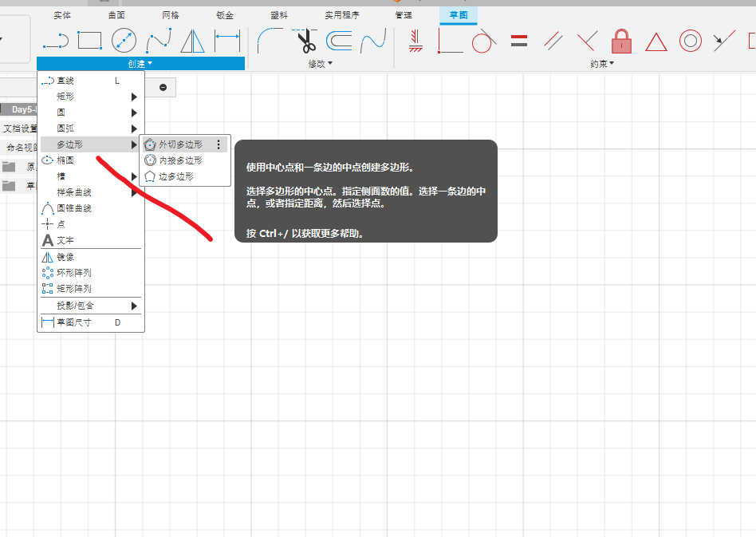Choose the Concentric constraint icon
This screenshot has width=756, height=537.
click(690, 41)
